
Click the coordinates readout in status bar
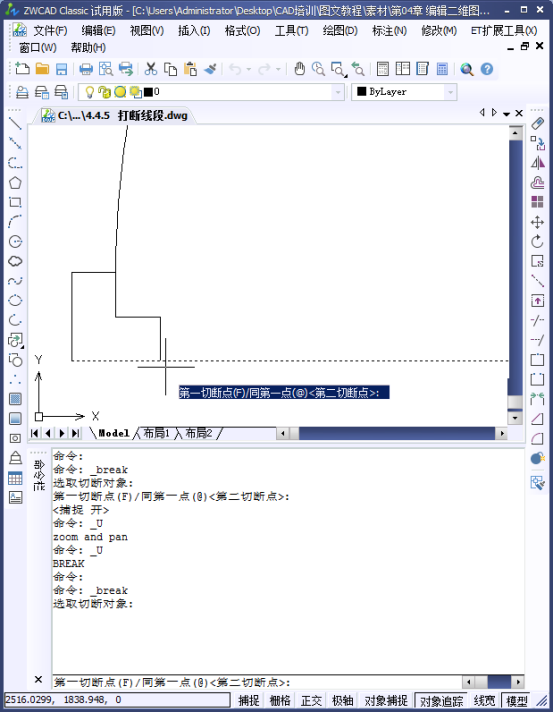pyautogui.click(x=117, y=700)
